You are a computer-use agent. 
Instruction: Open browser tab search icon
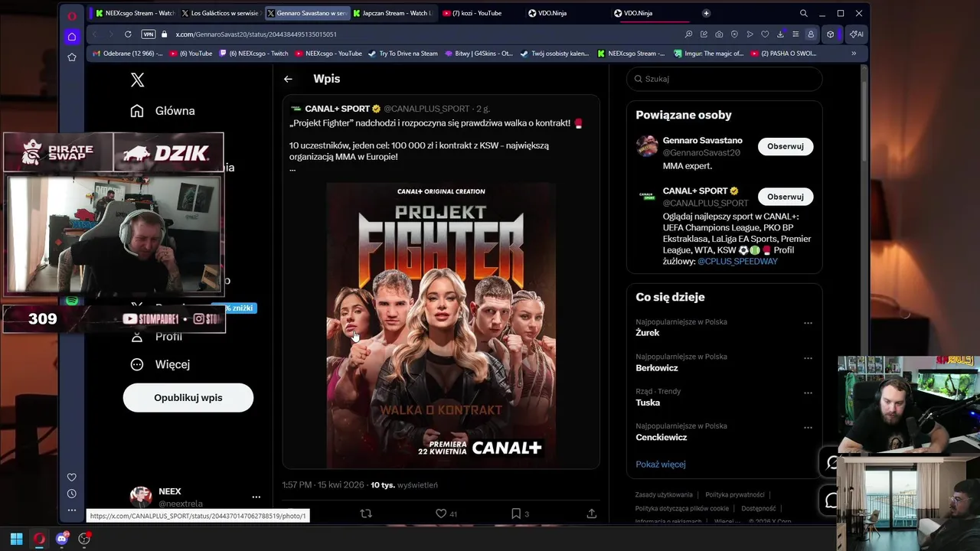tap(803, 13)
